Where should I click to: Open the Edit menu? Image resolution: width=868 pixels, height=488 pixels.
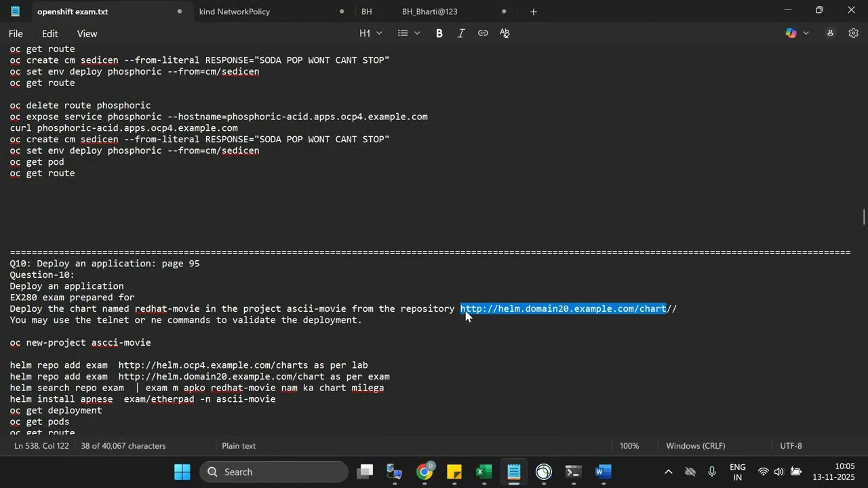pos(50,33)
